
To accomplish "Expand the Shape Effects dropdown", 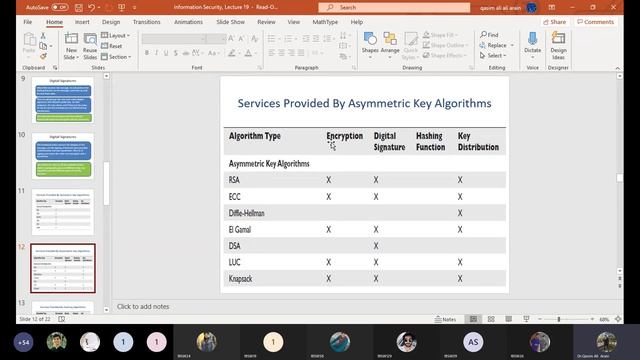I will (444, 55).
